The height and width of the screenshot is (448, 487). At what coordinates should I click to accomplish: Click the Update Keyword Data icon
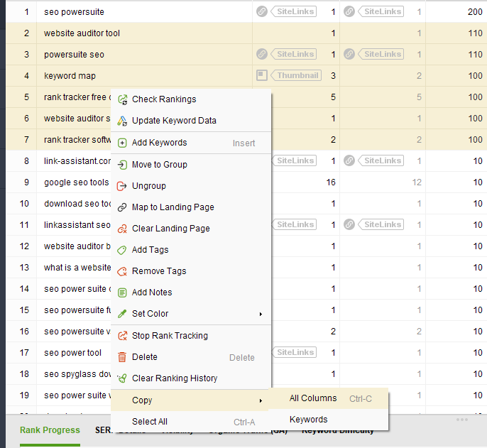click(122, 121)
